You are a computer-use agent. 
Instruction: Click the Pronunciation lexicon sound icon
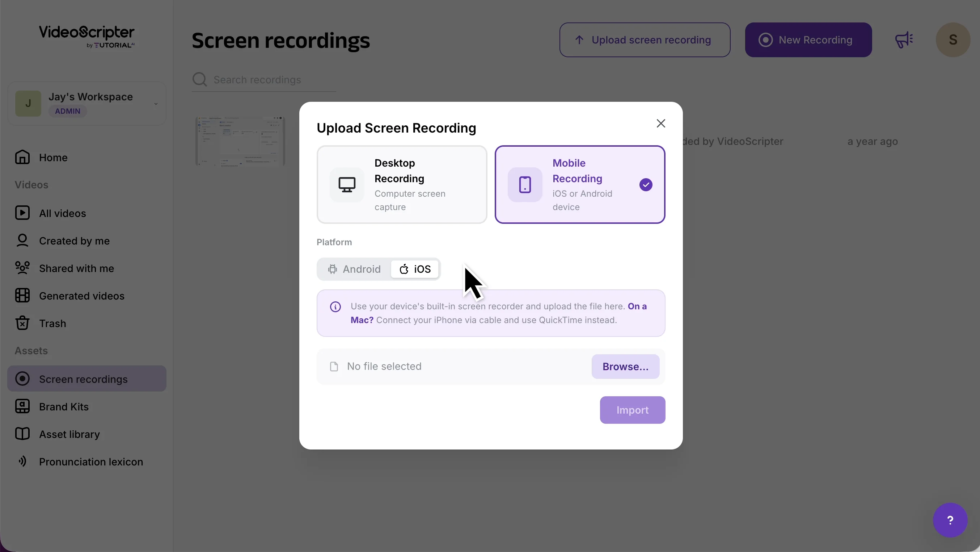(22, 461)
